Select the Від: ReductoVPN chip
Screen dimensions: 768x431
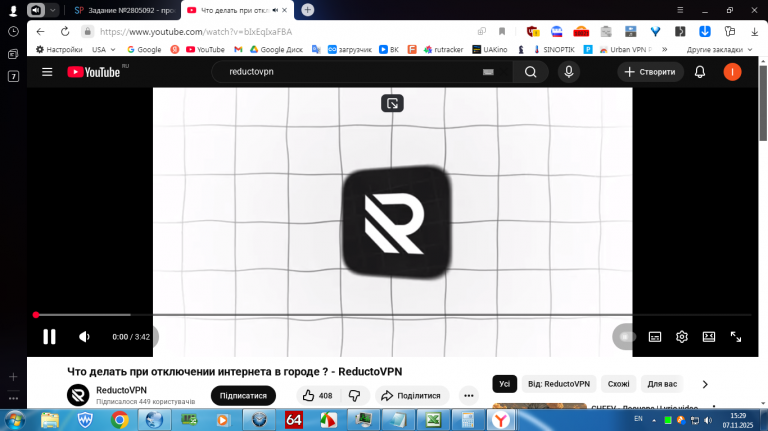coord(559,384)
